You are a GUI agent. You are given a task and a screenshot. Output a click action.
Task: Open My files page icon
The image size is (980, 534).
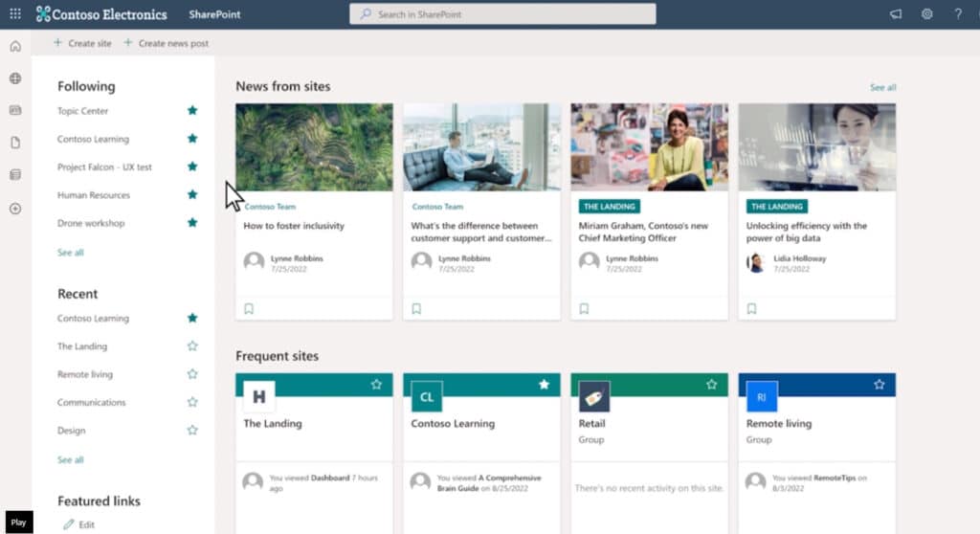[x=15, y=143]
